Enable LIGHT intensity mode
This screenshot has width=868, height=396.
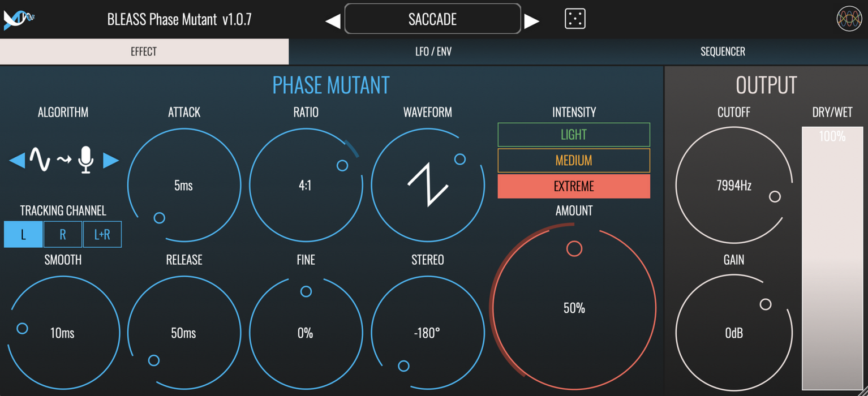[x=573, y=135]
